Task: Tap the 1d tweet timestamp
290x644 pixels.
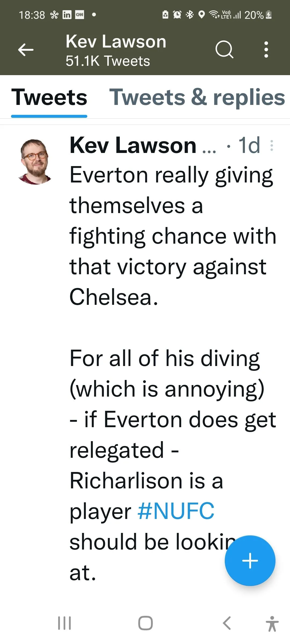Action: pyautogui.click(x=249, y=145)
